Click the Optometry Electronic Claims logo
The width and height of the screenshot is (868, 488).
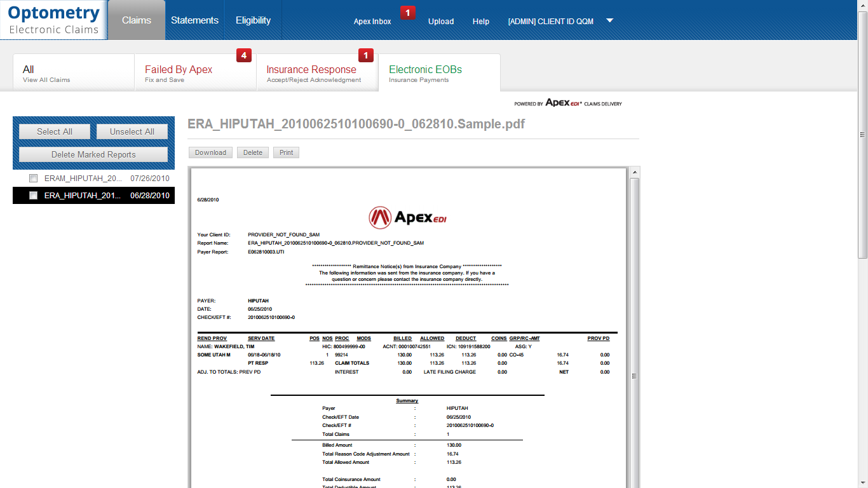(53, 20)
